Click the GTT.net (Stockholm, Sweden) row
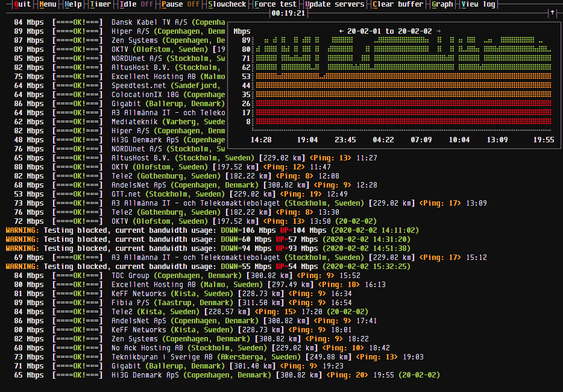The image size is (563, 392). [x=181, y=194]
